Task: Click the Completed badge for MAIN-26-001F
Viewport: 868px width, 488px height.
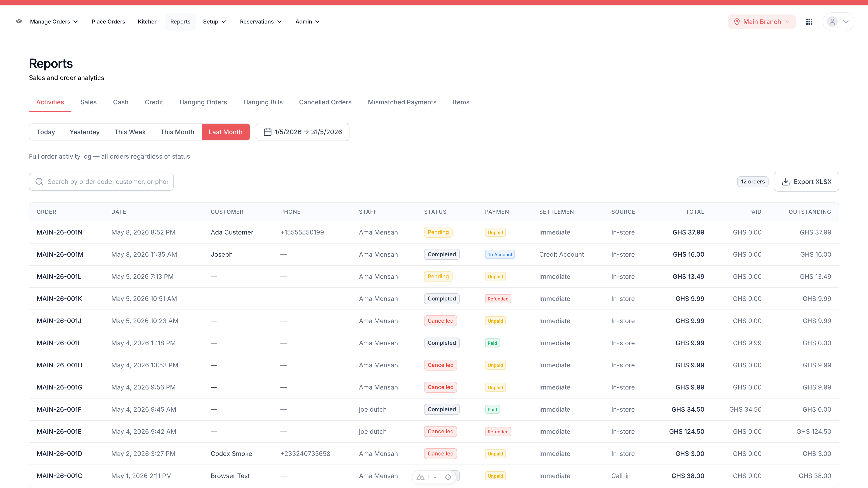Action: [x=442, y=410]
